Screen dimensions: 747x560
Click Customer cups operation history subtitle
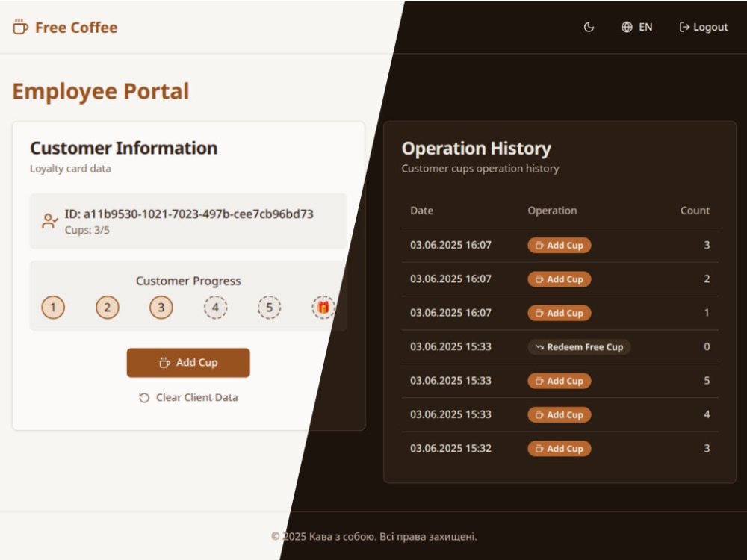click(x=480, y=169)
